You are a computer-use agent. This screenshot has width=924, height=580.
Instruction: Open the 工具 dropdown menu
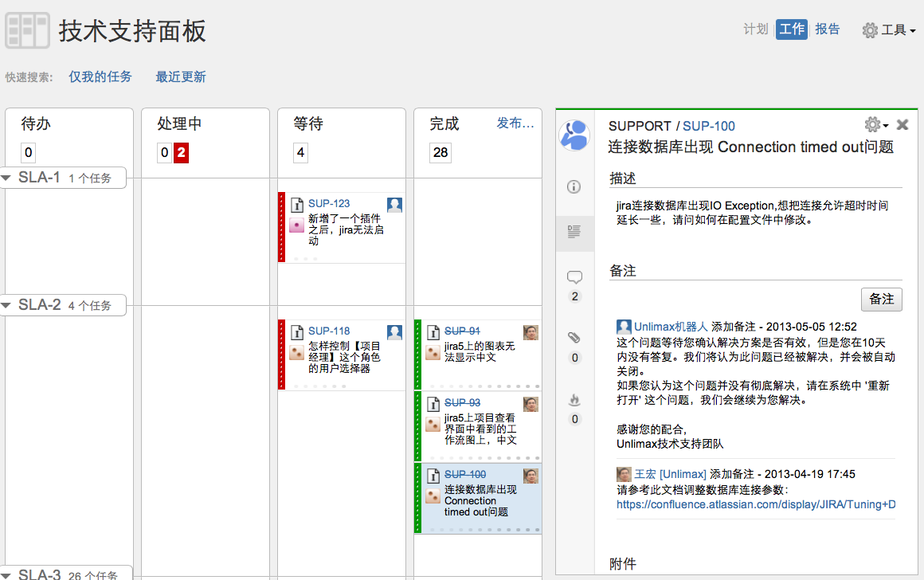pos(889,30)
